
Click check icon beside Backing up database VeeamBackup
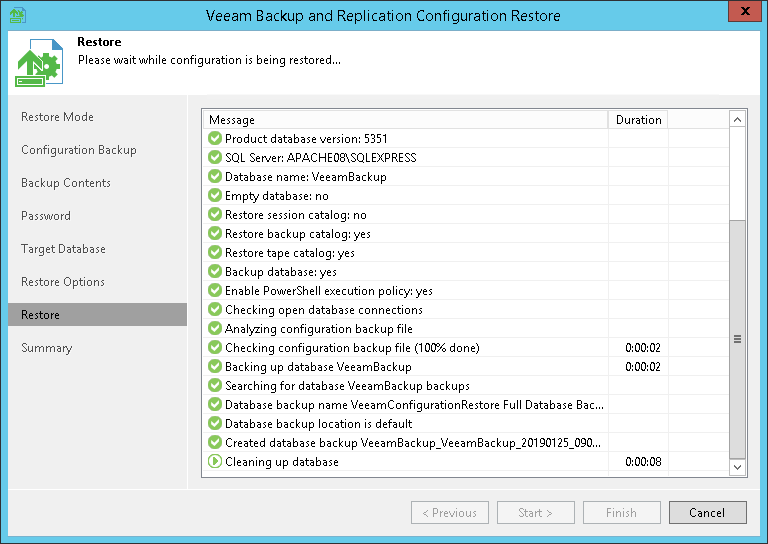pos(214,367)
